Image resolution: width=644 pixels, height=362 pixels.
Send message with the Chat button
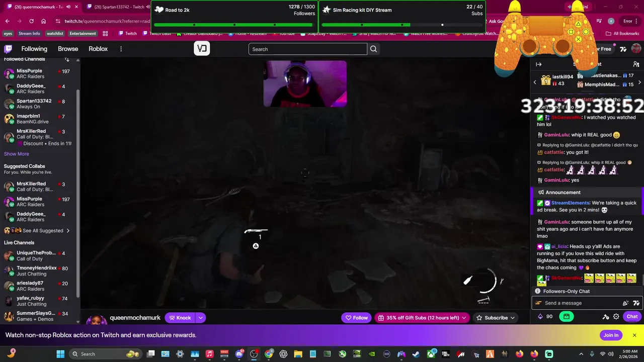[x=632, y=316]
